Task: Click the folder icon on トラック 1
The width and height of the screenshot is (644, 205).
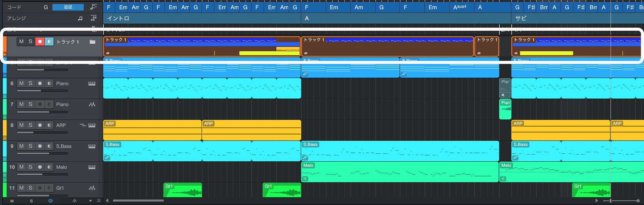Action: (x=92, y=42)
